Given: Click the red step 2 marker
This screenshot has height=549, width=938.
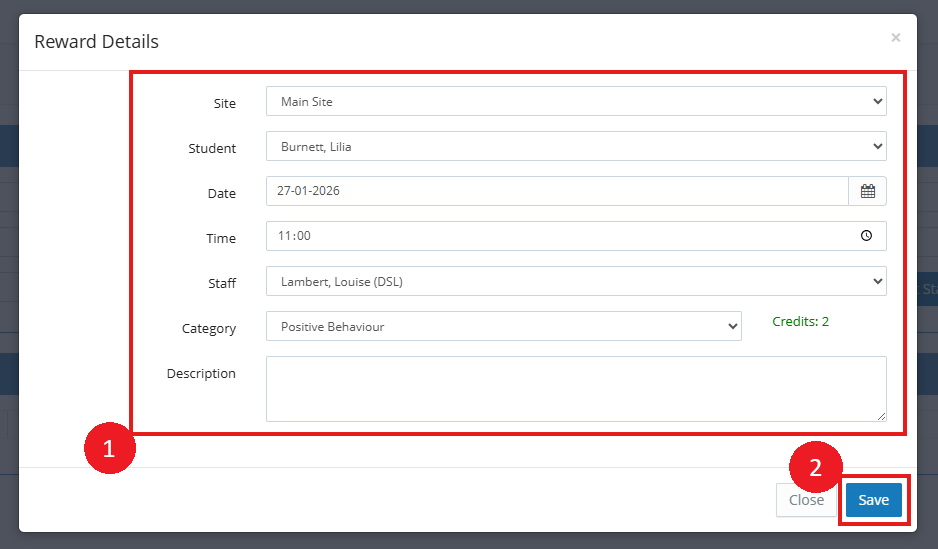Looking at the screenshot, I should (815, 468).
